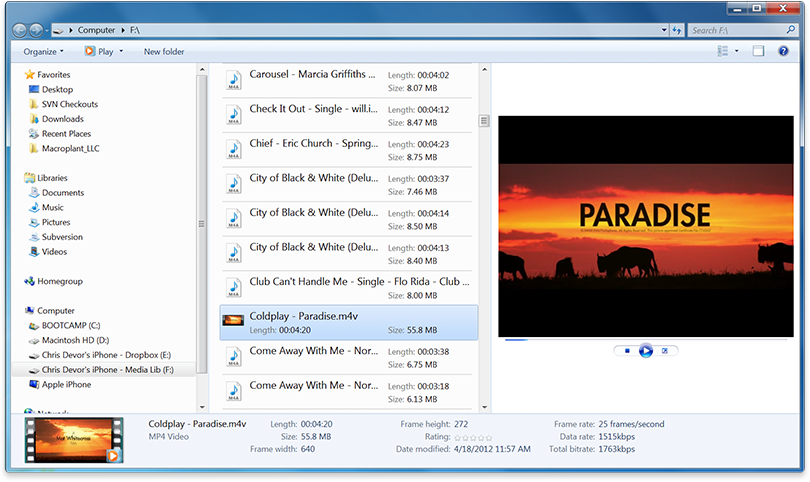
Task: Open Downloads in Favorites
Action: point(56,119)
